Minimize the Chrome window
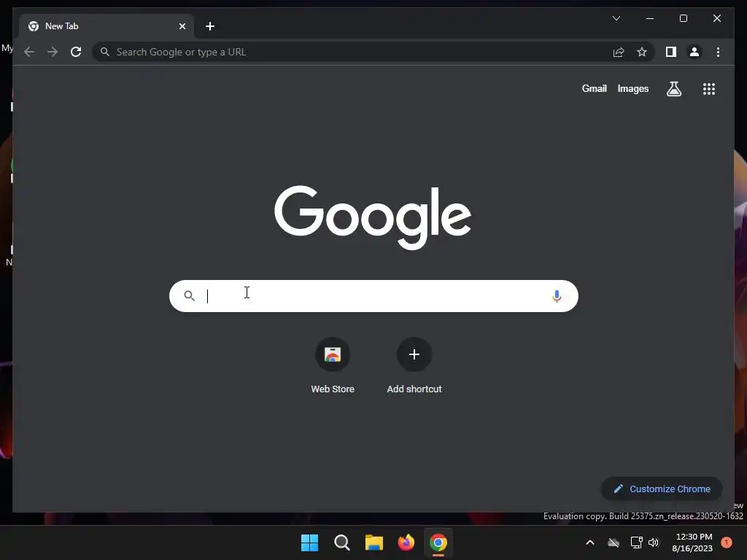This screenshot has width=747, height=560. 650,18
